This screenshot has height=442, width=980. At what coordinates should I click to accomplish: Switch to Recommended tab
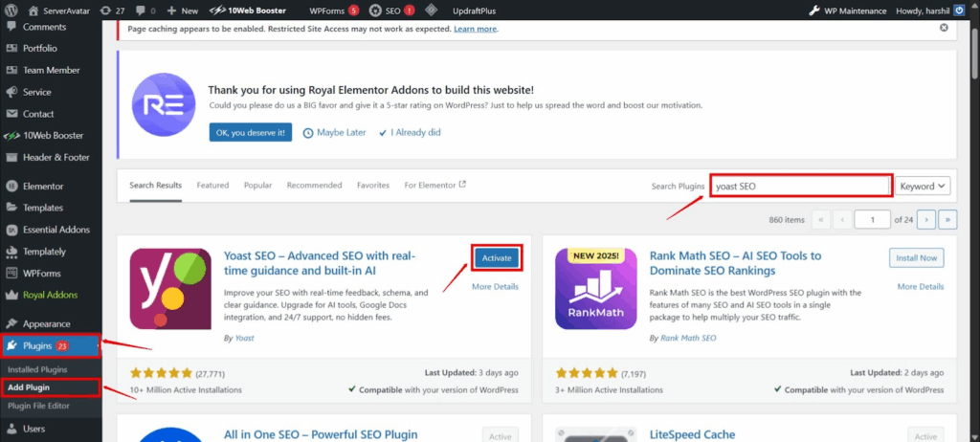coord(314,186)
